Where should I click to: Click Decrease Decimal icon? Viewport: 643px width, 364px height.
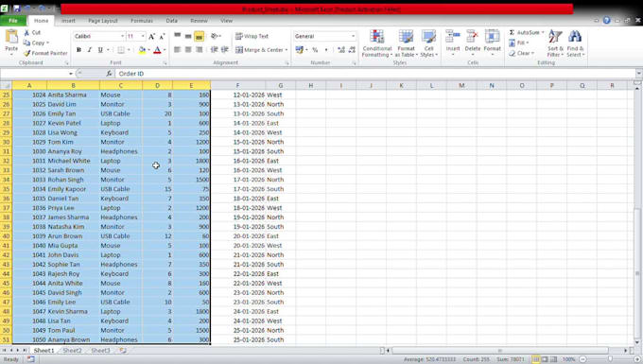coord(352,49)
